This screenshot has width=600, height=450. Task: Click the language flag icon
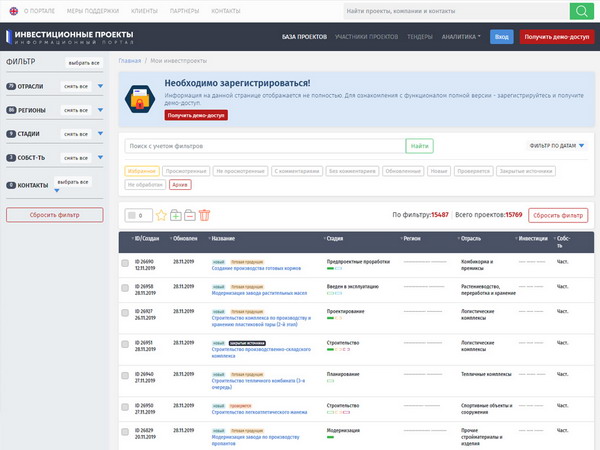(12, 11)
